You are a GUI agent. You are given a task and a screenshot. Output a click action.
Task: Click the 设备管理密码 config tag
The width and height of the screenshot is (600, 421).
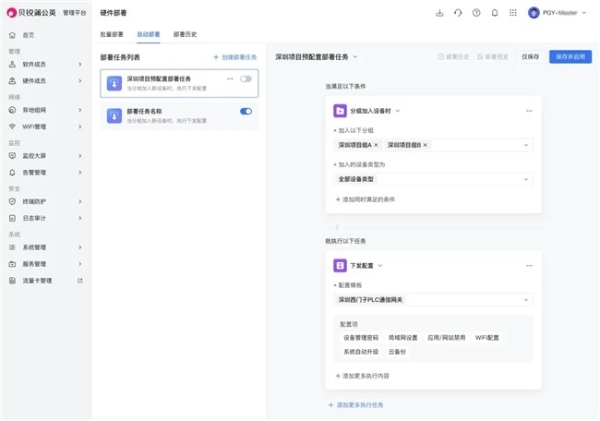pyautogui.click(x=361, y=338)
